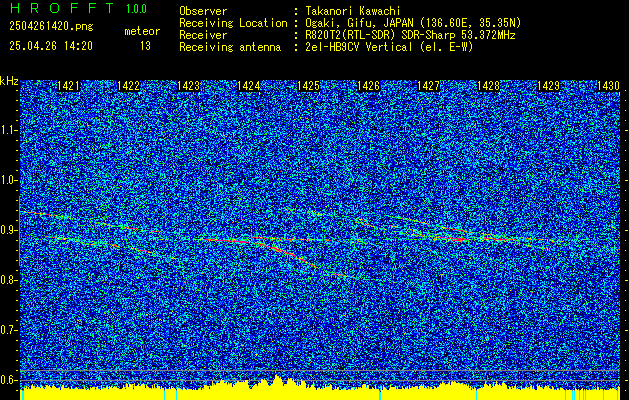Click the 0.6 kHz axis label
Viewport: 629px width, 400px height.
pos(7,380)
